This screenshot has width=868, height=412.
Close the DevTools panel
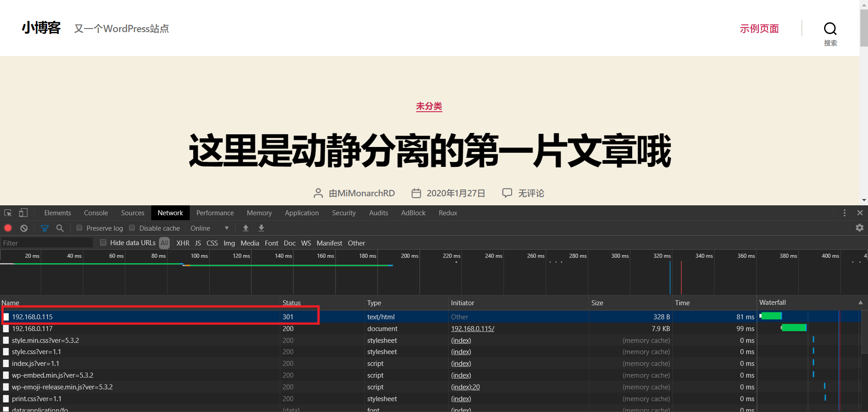(860, 213)
